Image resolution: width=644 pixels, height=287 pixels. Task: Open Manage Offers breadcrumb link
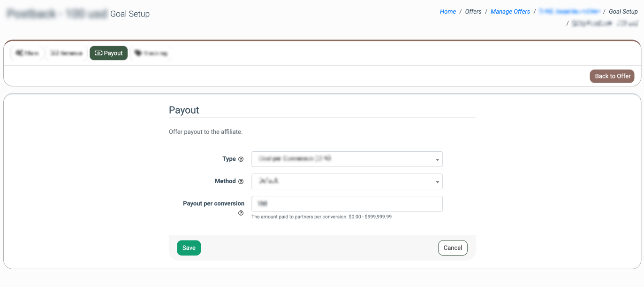(510, 12)
